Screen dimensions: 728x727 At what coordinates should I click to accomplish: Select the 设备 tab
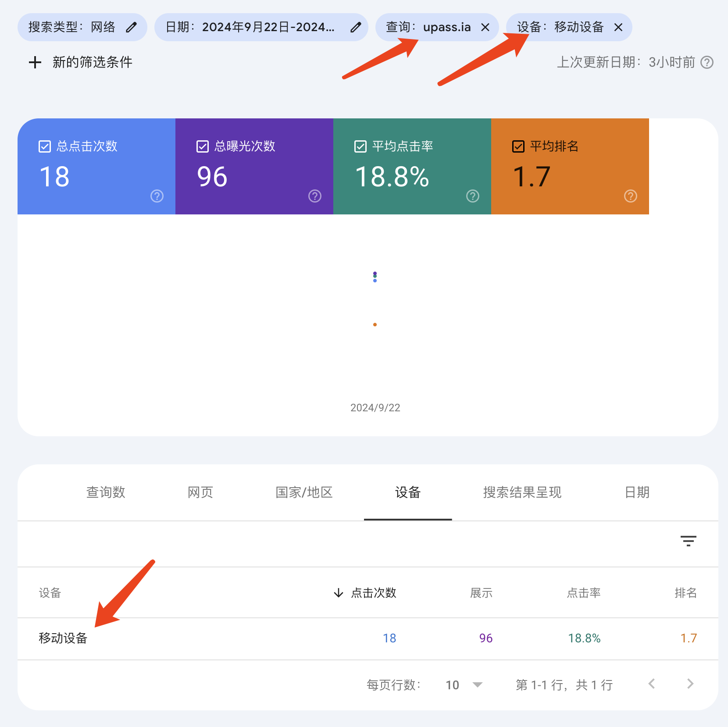pos(408,492)
